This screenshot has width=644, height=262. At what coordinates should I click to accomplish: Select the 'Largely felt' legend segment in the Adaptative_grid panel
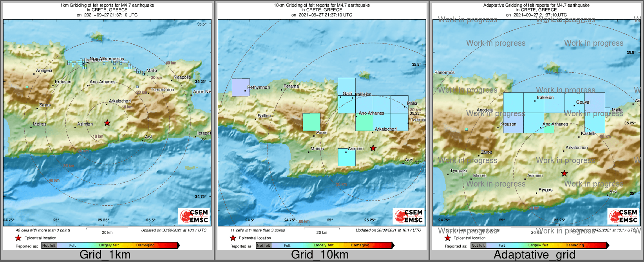(x=538, y=245)
